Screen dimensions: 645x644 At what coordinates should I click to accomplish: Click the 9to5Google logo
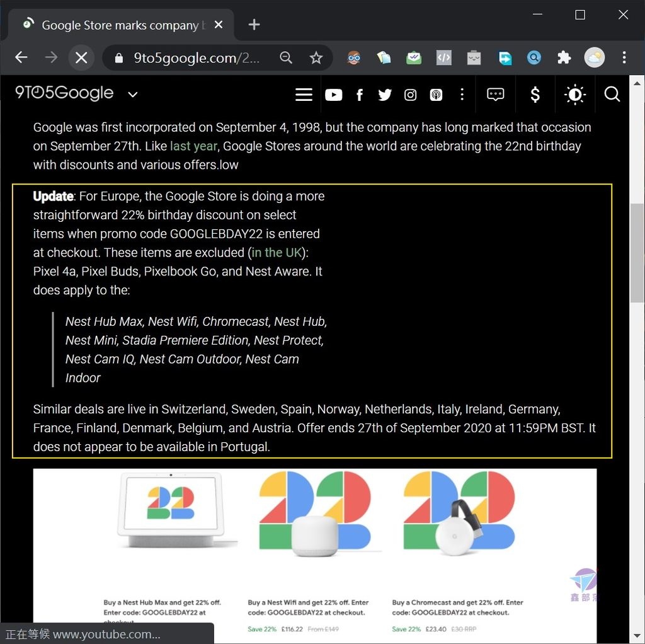(x=64, y=93)
